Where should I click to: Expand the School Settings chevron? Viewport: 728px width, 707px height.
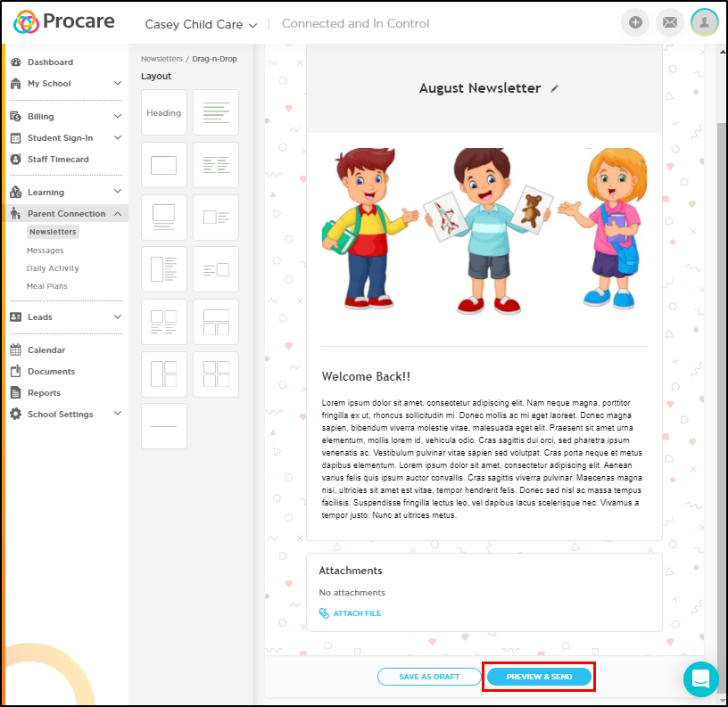[x=118, y=413]
